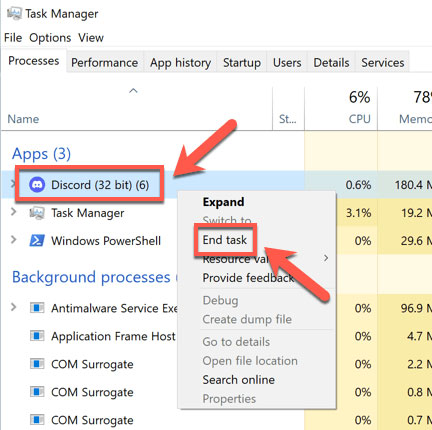Choose Search online in the context menu

[239, 380]
